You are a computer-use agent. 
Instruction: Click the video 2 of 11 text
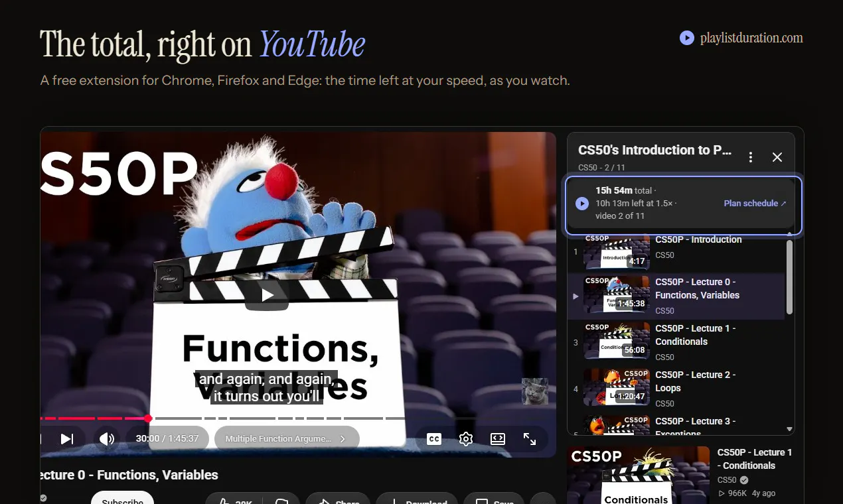click(620, 216)
